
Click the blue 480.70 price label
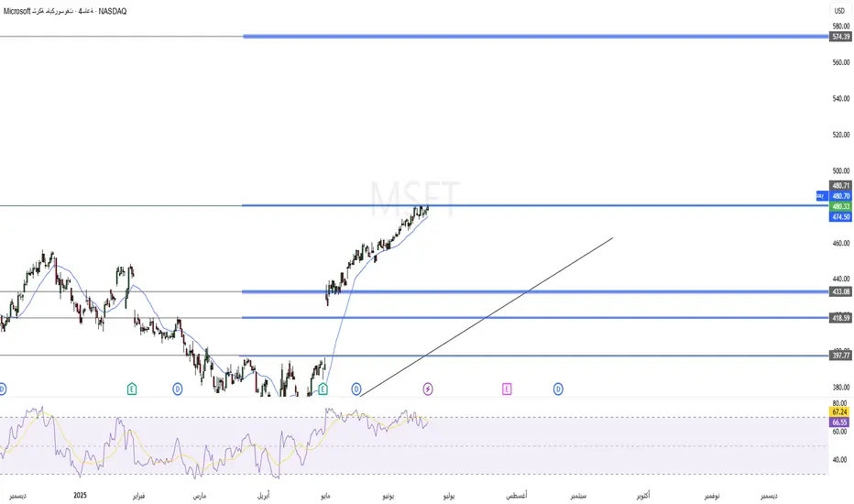tap(840, 195)
